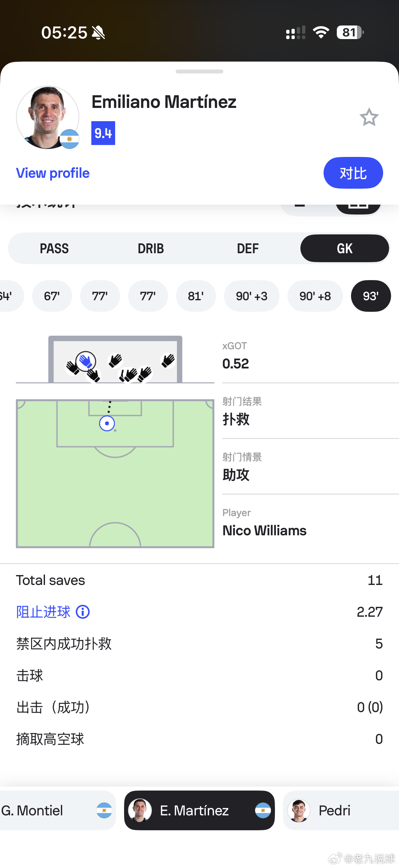Switch to the Pedri player card
This screenshot has width=399, height=868.
click(x=341, y=810)
